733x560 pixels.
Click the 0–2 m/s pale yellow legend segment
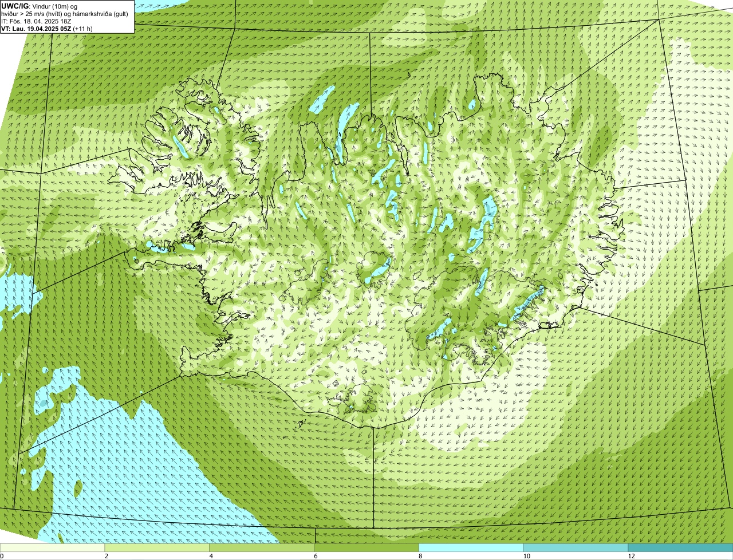[x=53, y=547]
